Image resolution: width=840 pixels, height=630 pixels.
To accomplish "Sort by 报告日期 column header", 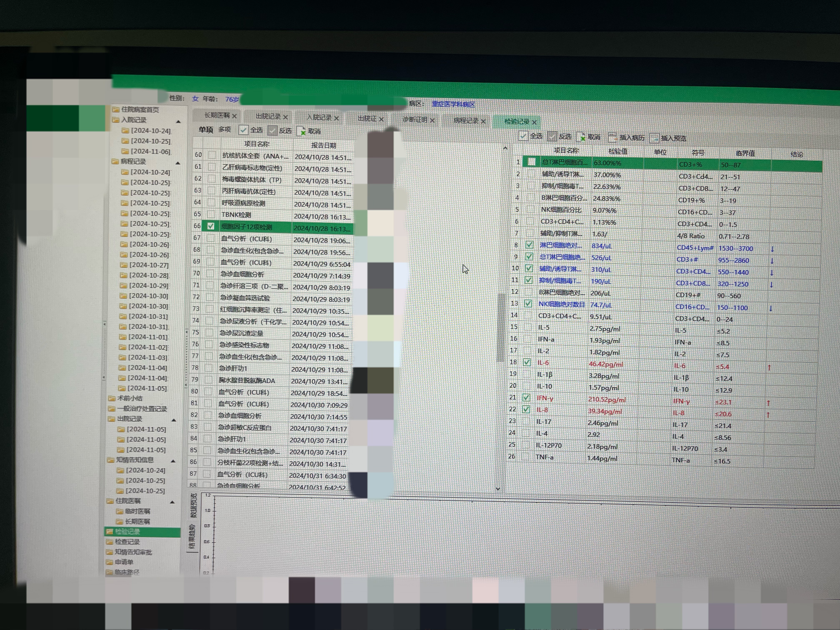I will click(324, 145).
